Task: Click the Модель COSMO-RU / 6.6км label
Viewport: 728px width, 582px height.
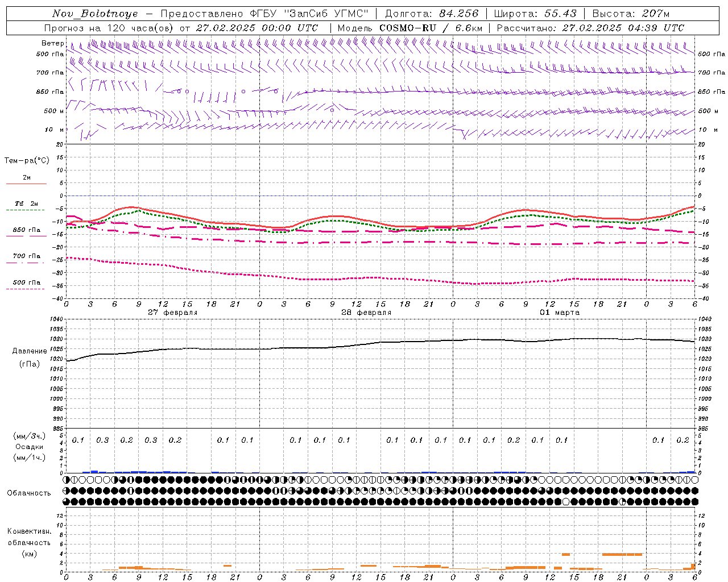Action: point(410,28)
